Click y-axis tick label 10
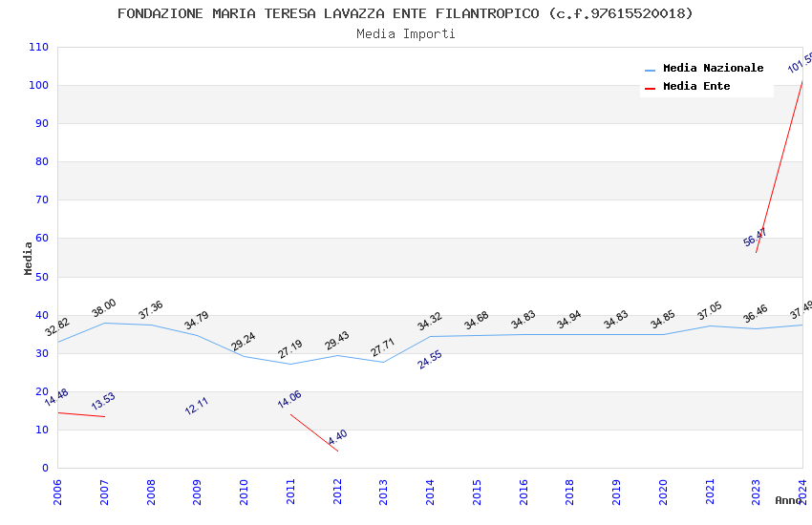This screenshot has width=812, height=525. (x=42, y=430)
